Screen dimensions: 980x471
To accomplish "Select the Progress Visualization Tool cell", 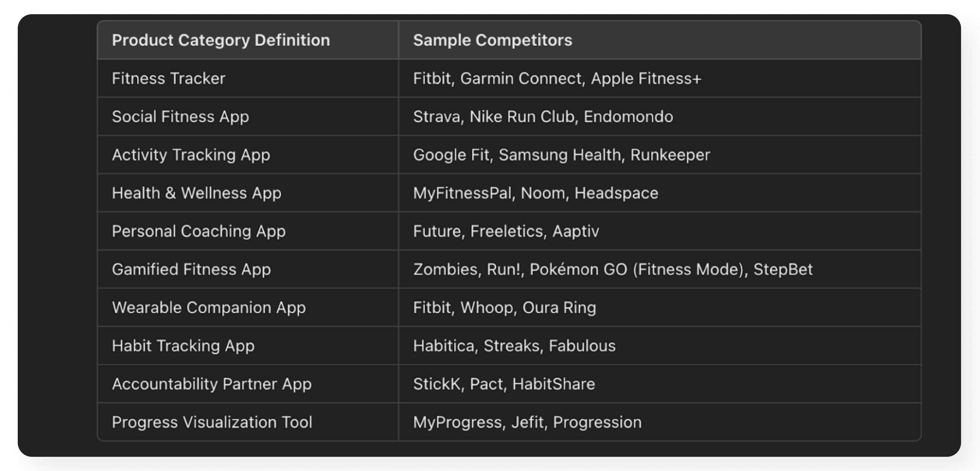I will pos(248,422).
